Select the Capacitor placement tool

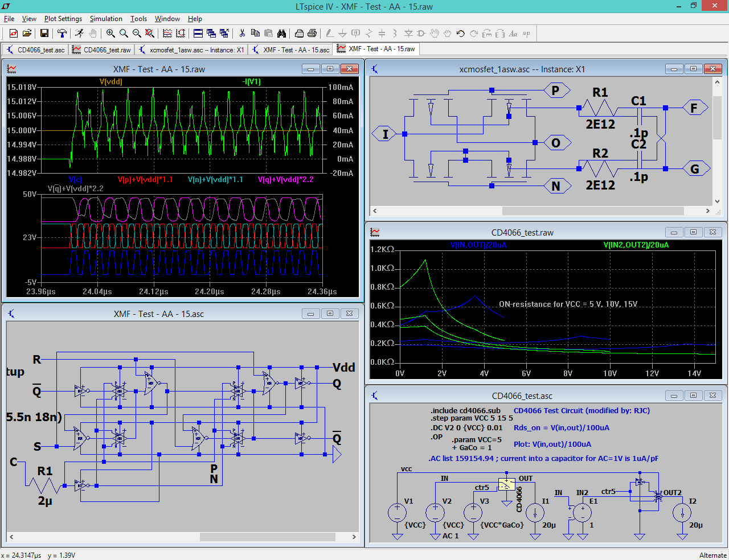coord(382,34)
